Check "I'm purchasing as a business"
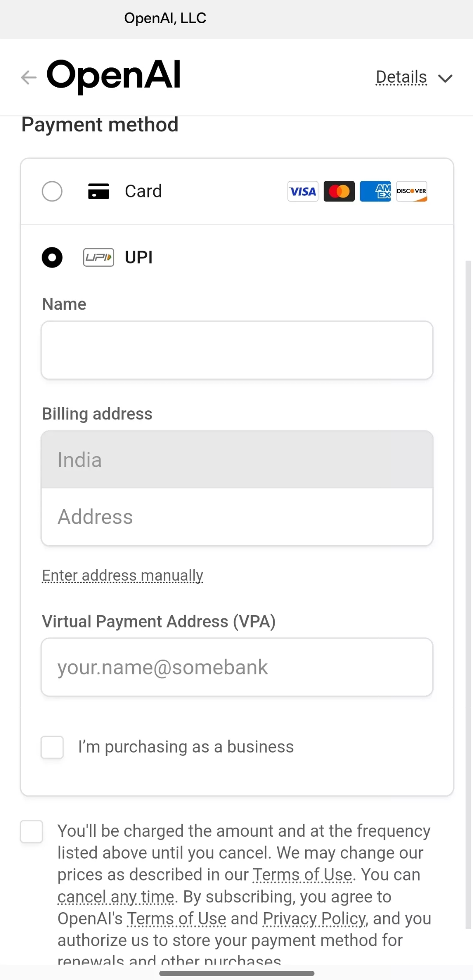473x980 pixels. 52,747
